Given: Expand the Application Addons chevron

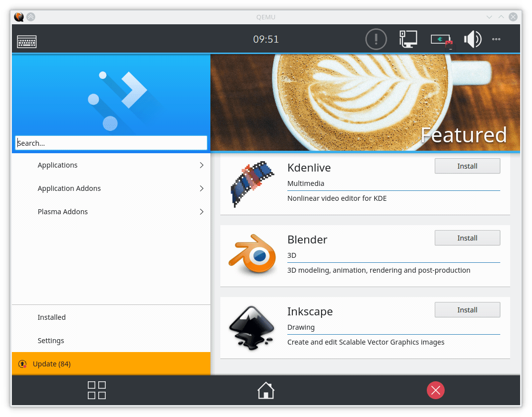Looking at the screenshot, I should tap(201, 188).
